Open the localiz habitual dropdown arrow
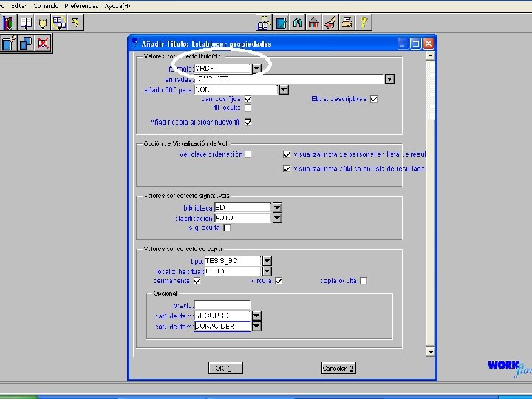Screen dimensions: 532x399 (x=267, y=271)
